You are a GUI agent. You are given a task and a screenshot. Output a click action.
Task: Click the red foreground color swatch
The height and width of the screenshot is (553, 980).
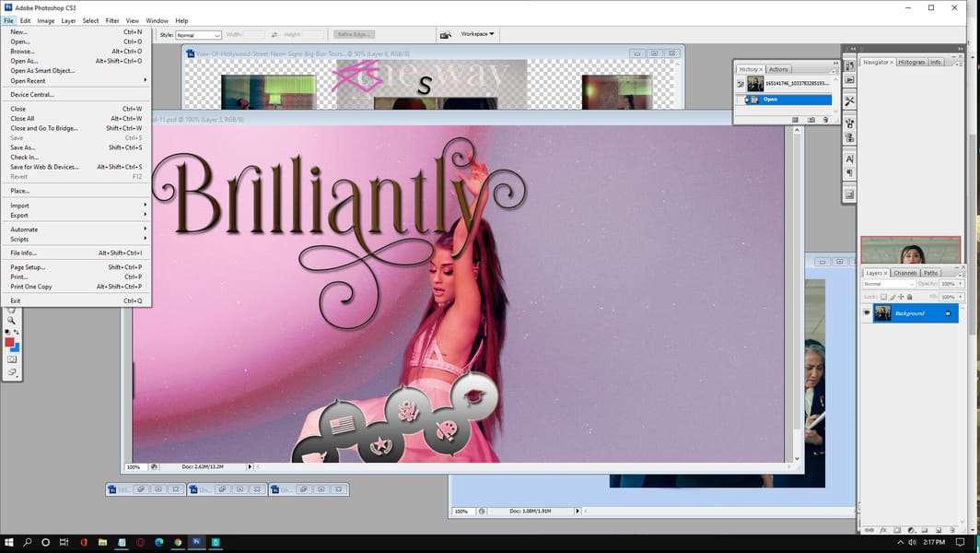[x=9, y=342]
